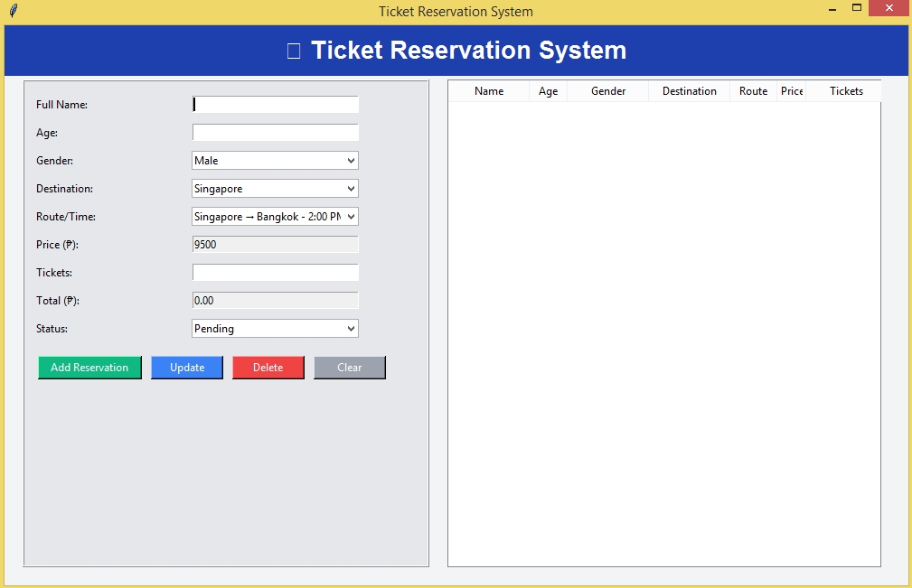Click the Age column header

[548, 91]
